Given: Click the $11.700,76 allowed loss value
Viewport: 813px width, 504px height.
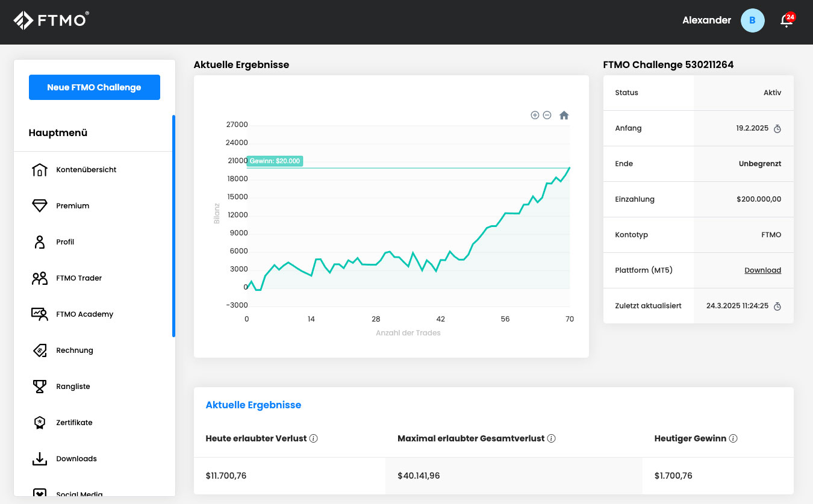Looking at the screenshot, I should (226, 476).
